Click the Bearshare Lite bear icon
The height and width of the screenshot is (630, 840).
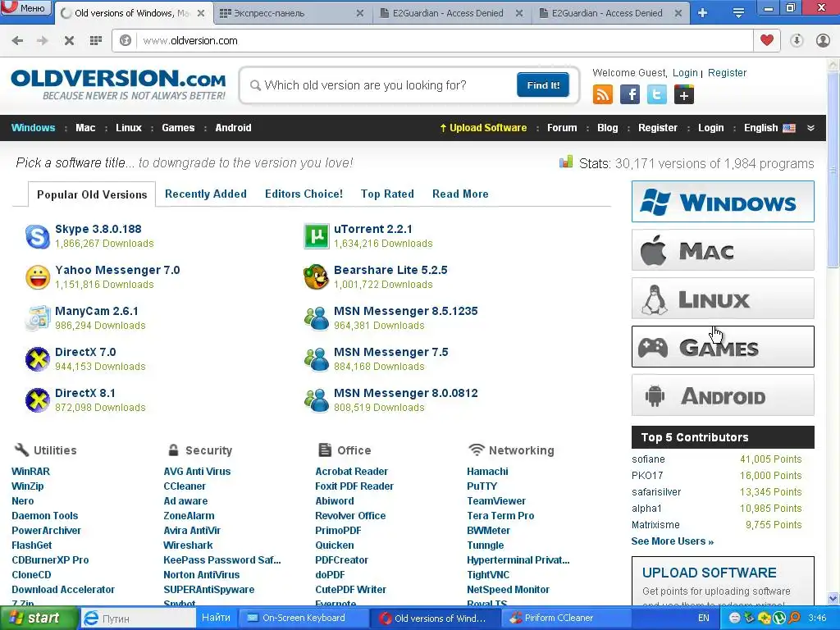(x=316, y=277)
